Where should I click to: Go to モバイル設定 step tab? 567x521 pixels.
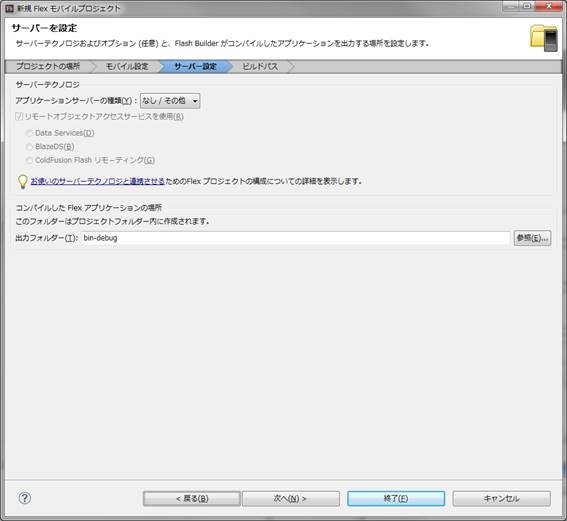click(x=127, y=67)
